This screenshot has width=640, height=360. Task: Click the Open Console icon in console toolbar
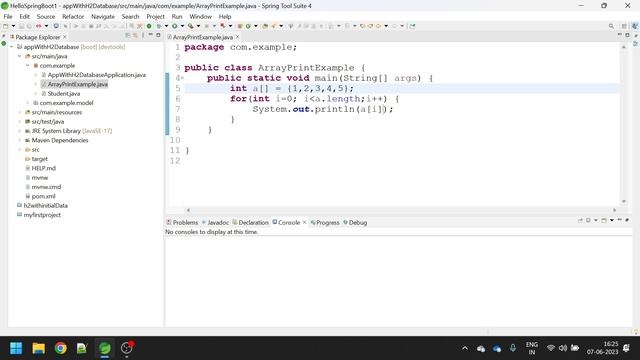click(x=604, y=220)
